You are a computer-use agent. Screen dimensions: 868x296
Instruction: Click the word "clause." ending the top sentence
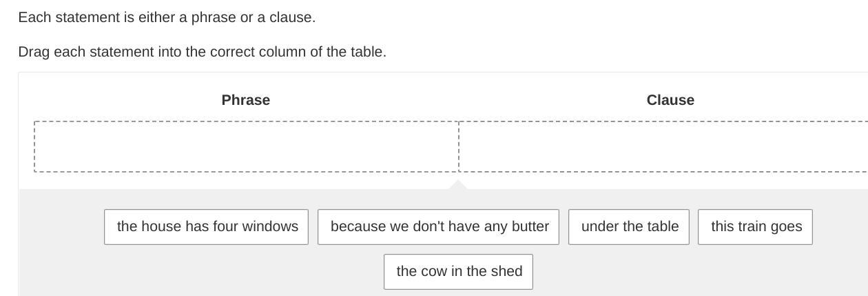[x=293, y=17]
